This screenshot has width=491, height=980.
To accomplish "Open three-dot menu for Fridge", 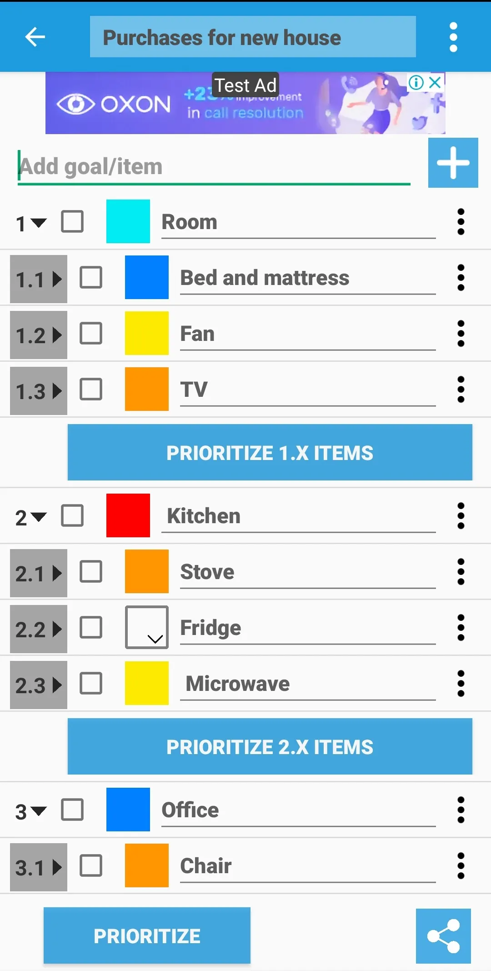I will pos(461,628).
